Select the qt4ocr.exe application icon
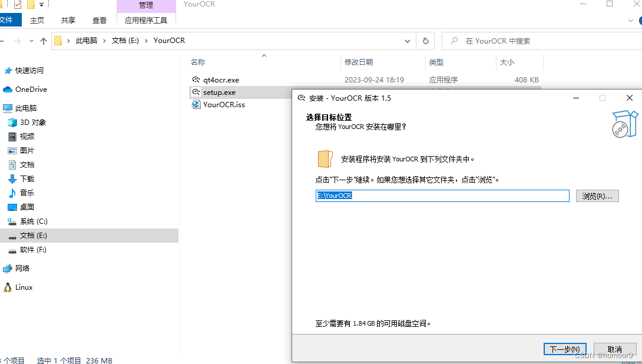 [x=197, y=80]
